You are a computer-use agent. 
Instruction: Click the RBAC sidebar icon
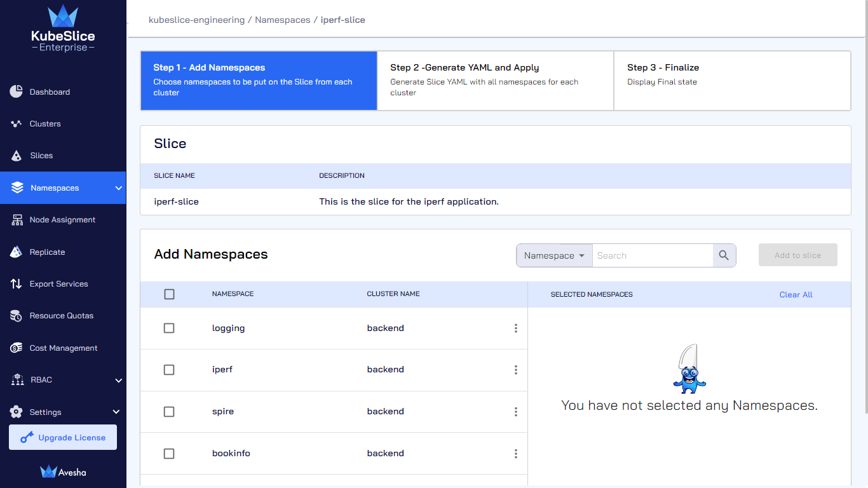[x=17, y=380]
